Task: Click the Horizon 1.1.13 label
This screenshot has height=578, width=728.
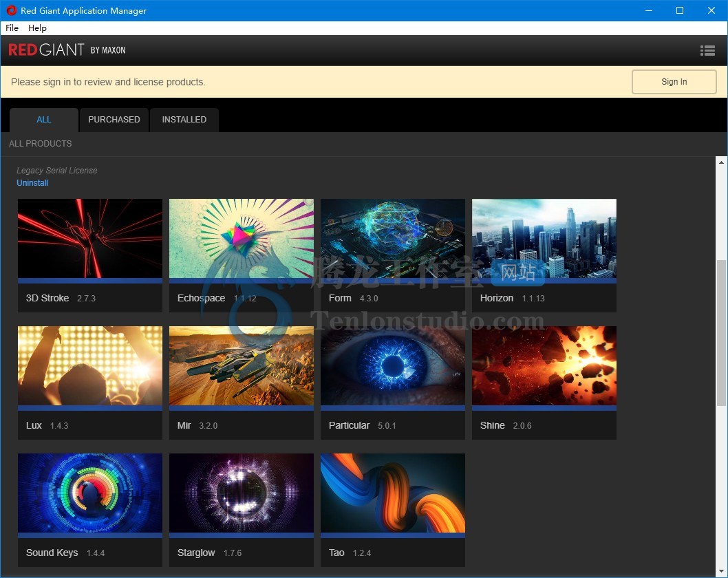Action: (512, 298)
